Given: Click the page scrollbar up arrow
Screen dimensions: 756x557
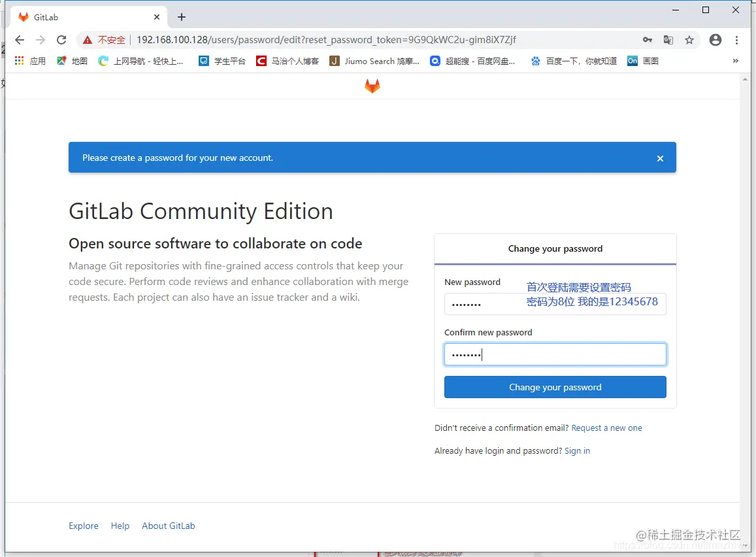Looking at the screenshot, I should tap(745, 79).
